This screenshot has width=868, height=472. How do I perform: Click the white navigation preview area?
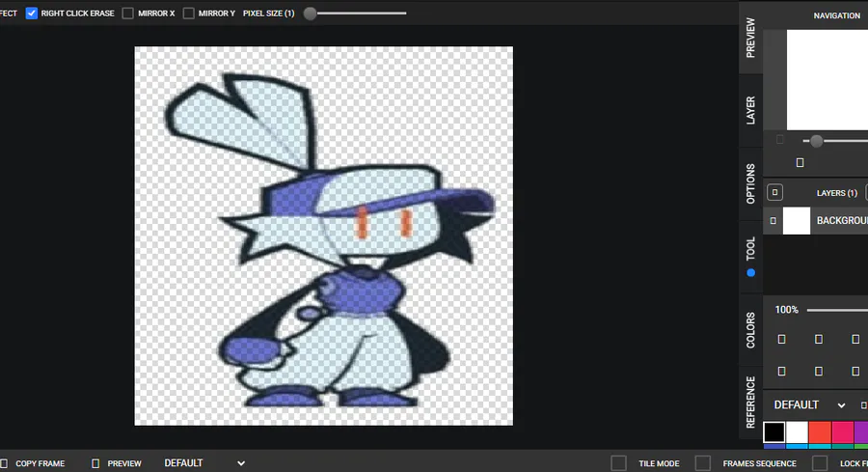click(x=827, y=80)
